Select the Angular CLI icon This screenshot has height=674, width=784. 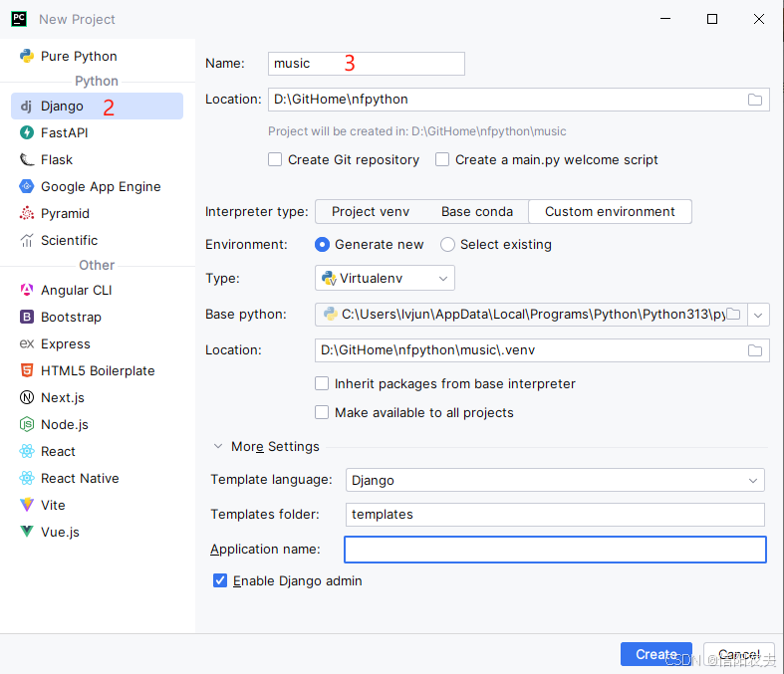point(27,291)
